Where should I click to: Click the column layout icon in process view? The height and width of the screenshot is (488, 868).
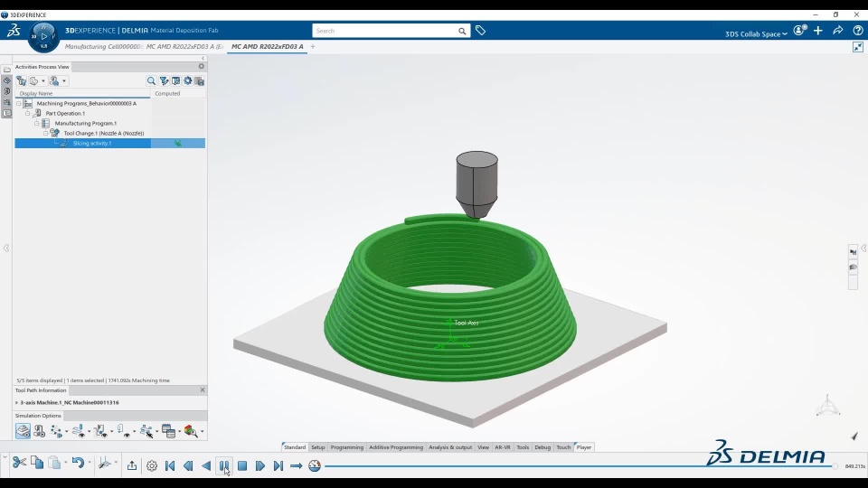pos(175,80)
